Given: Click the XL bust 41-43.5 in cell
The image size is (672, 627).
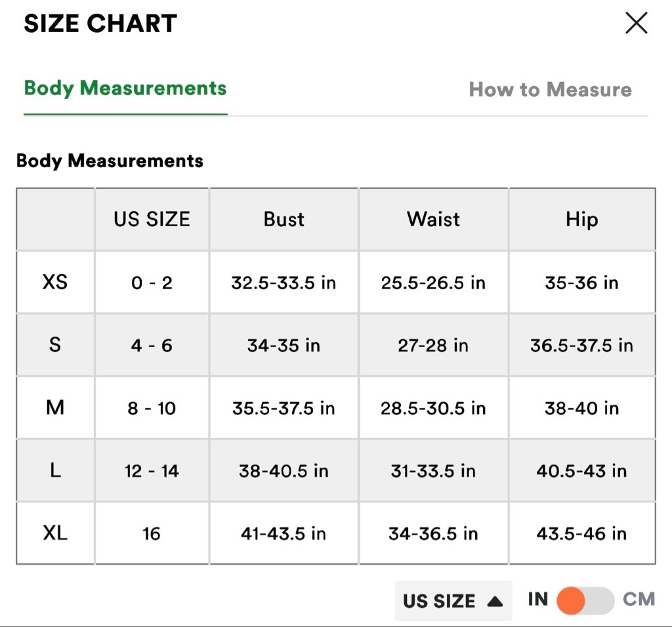Looking at the screenshot, I should click(x=283, y=533).
